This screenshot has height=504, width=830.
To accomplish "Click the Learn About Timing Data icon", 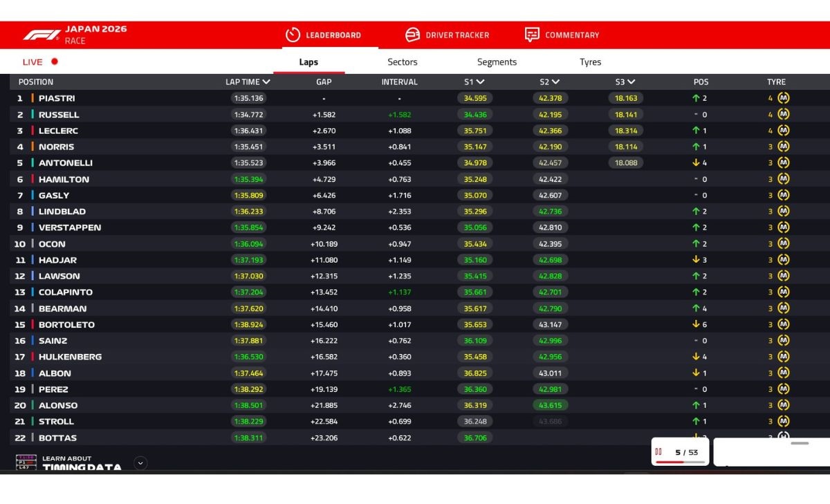I will [26, 463].
